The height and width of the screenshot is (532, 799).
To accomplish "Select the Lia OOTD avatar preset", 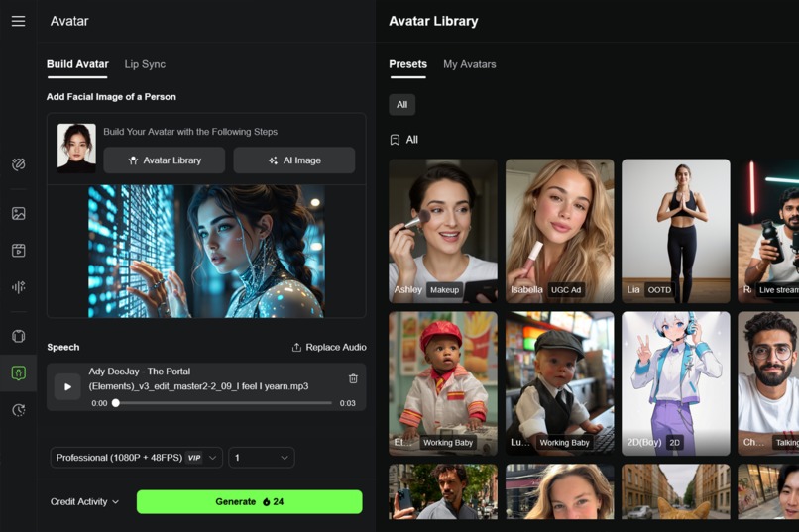I will pyautogui.click(x=676, y=231).
